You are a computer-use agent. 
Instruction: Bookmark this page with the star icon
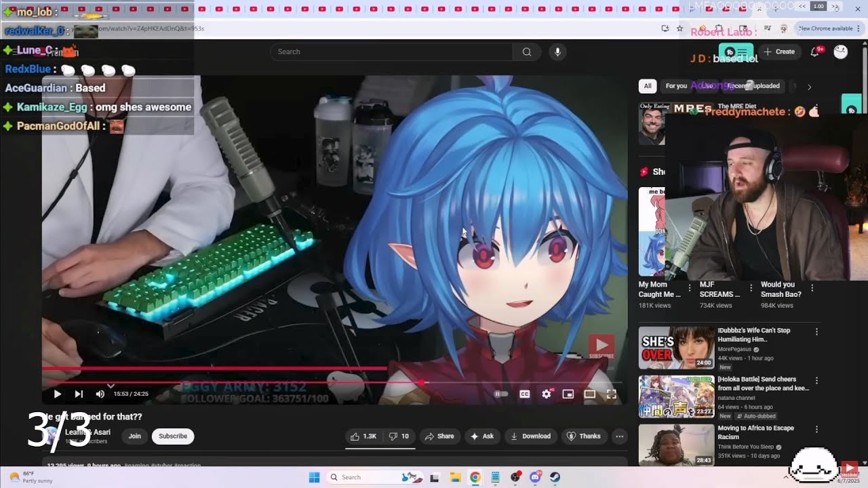tap(679, 28)
